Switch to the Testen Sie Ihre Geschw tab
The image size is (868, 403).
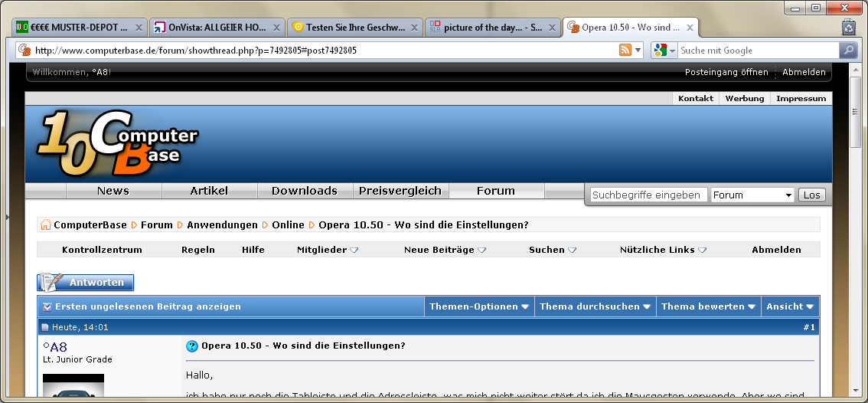coord(355,27)
